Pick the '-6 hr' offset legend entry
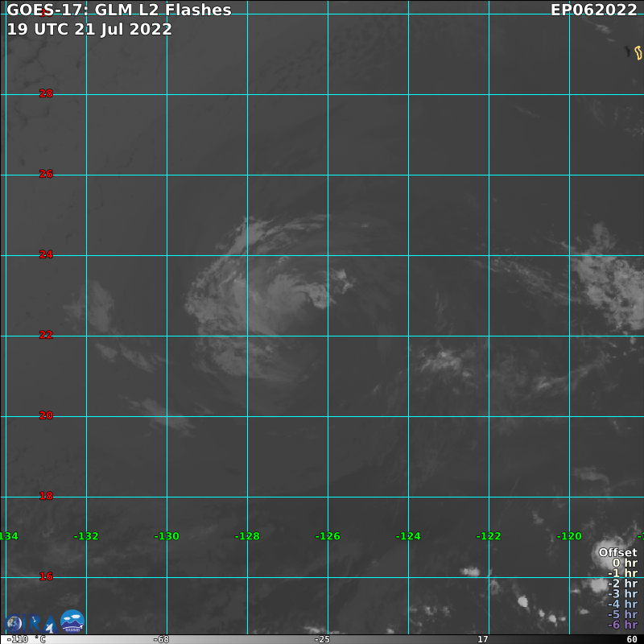This screenshot has width=644, height=644. point(622,625)
